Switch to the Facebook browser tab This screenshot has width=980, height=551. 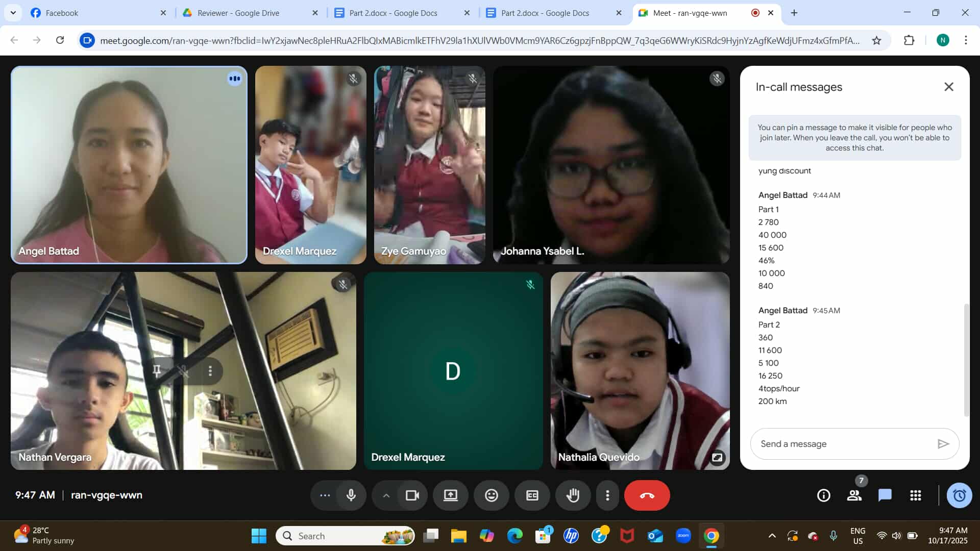coord(62,13)
